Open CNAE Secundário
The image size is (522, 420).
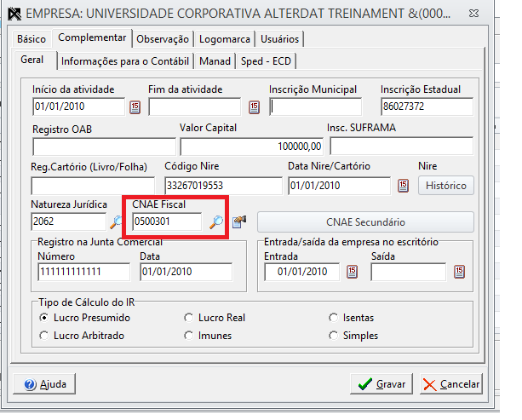365,222
